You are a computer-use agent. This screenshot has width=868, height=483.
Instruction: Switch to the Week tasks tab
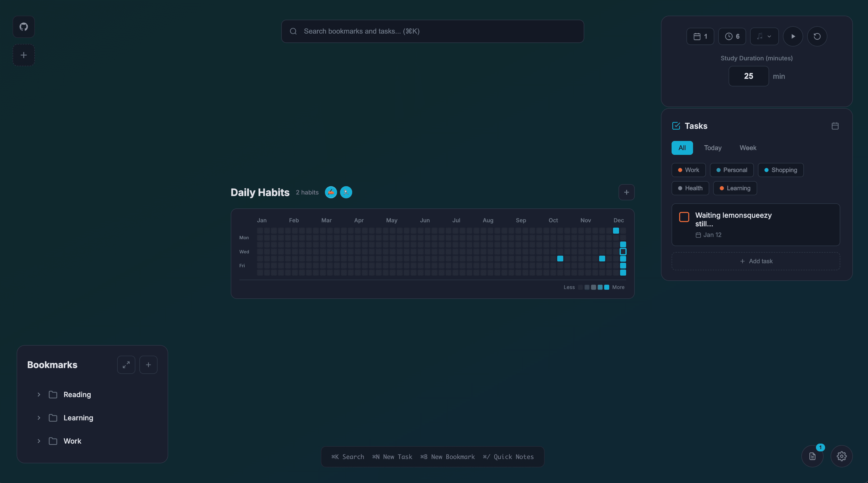748,148
